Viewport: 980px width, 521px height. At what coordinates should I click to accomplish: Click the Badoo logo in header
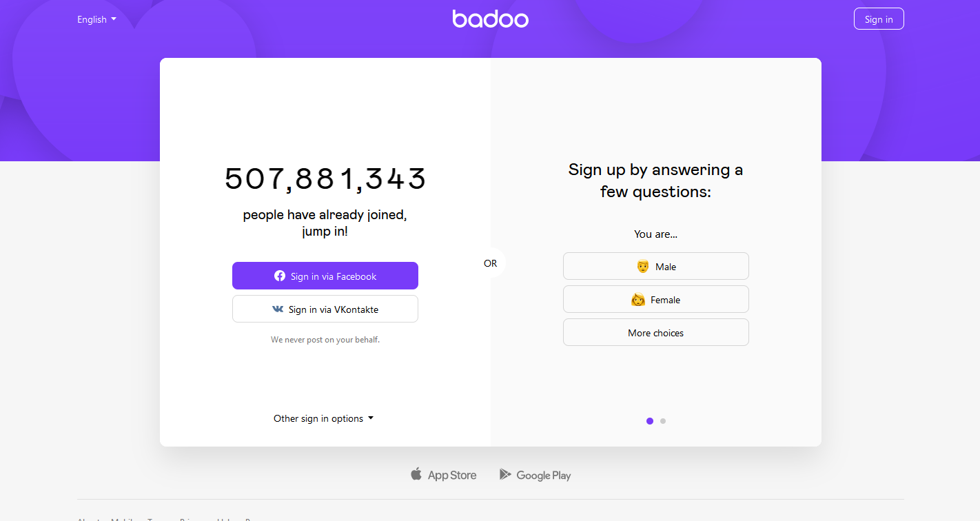[x=490, y=19]
